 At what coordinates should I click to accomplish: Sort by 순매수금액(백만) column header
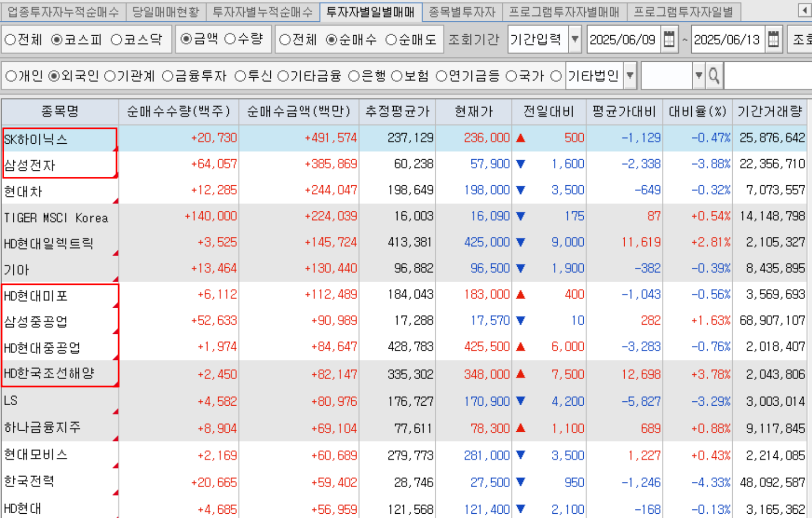[299, 112]
